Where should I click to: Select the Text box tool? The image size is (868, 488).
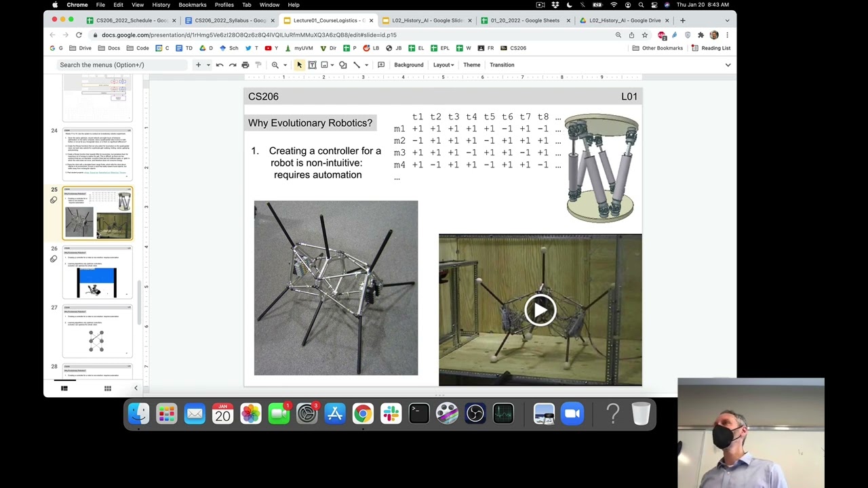(312, 65)
